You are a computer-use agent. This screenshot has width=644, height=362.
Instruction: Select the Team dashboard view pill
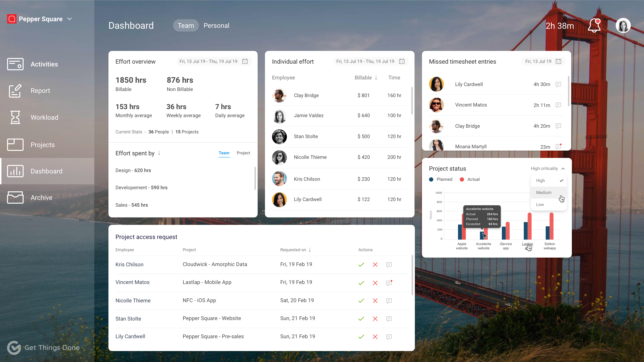coord(186,25)
